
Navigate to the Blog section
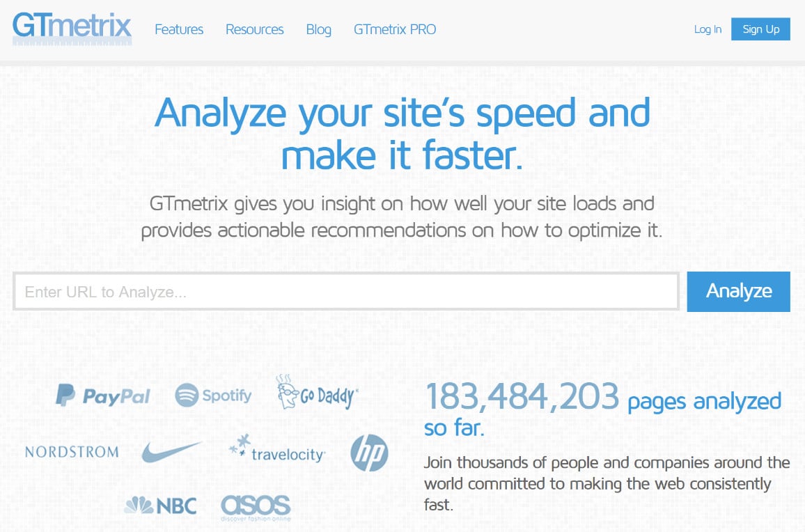click(318, 29)
